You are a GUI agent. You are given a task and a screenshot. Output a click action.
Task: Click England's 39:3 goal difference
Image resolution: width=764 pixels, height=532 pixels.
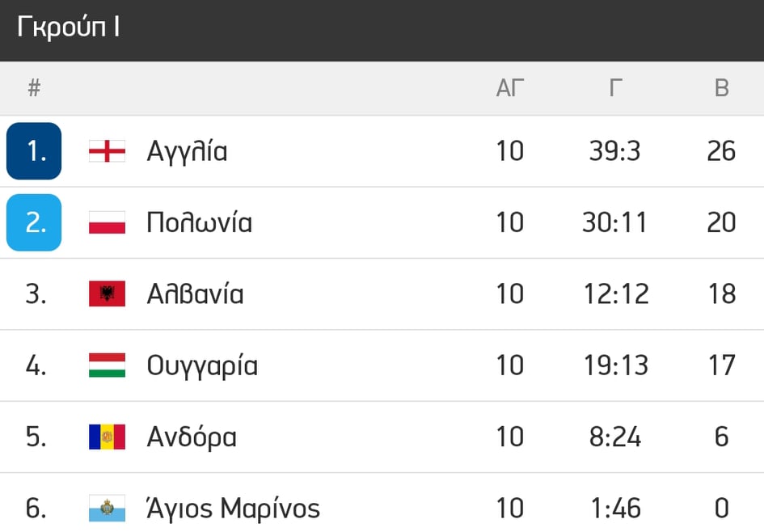coord(615,151)
